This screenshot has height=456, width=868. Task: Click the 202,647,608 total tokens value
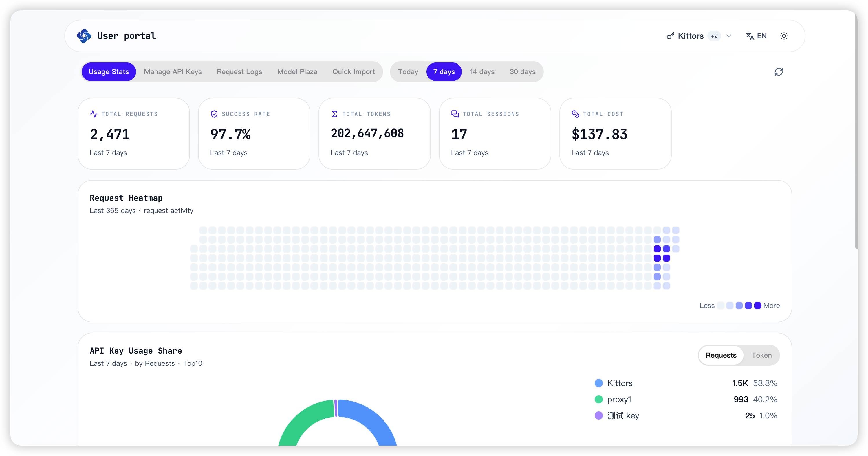(367, 133)
